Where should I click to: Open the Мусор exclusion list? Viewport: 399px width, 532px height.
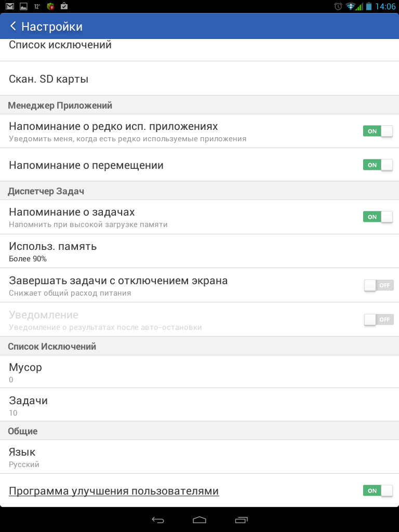pyautogui.click(x=199, y=371)
